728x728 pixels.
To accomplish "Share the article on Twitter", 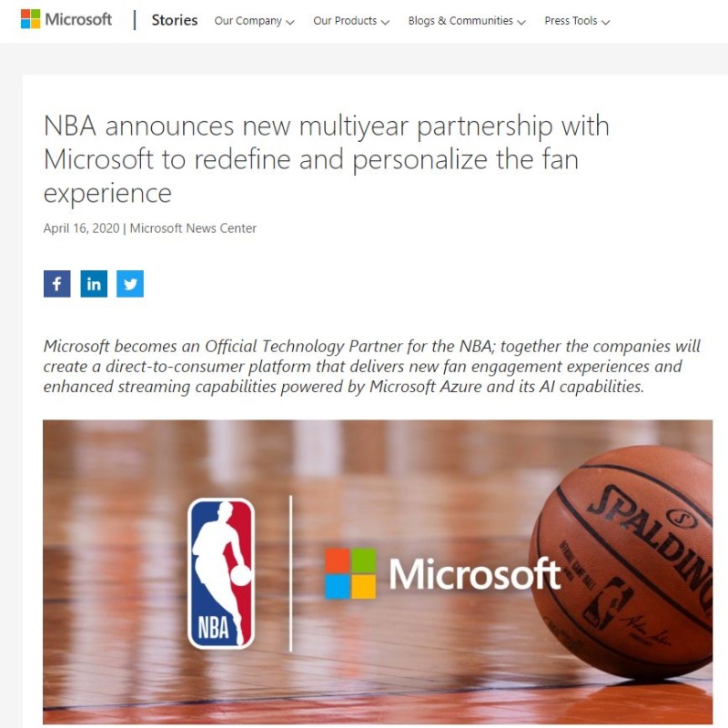I will pyautogui.click(x=130, y=284).
